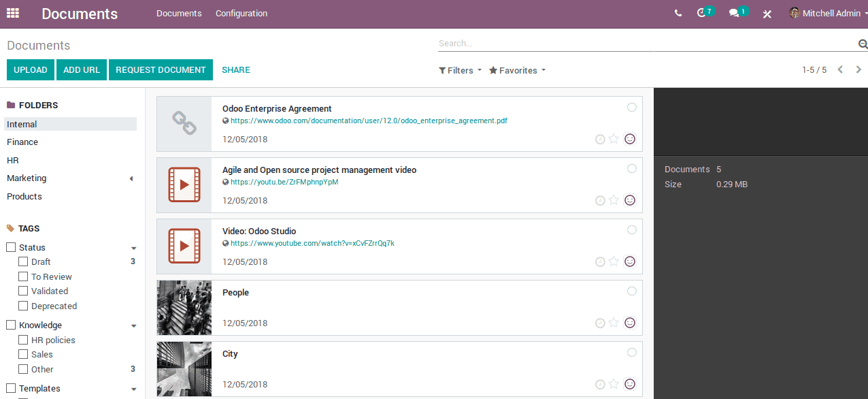Schedule activity clock on Odoo Enterprise Agreement
This screenshot has height=399, width=868.
tap(600, 139)
